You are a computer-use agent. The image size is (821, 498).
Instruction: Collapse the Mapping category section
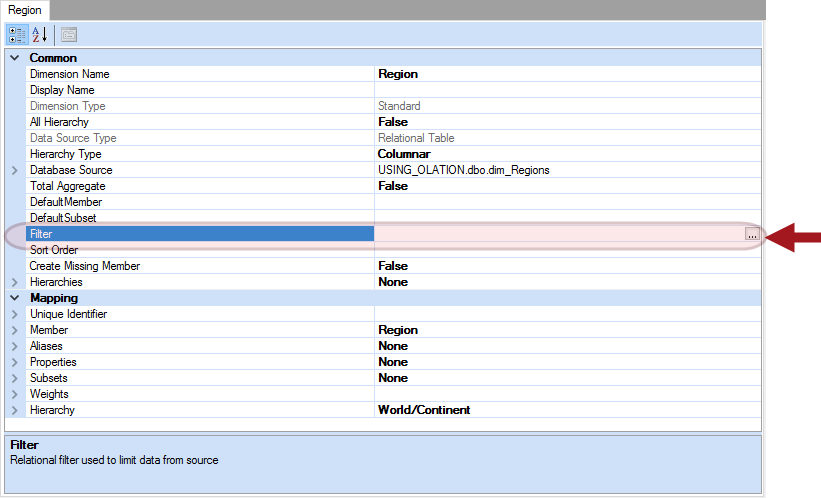tap(14, 298)
